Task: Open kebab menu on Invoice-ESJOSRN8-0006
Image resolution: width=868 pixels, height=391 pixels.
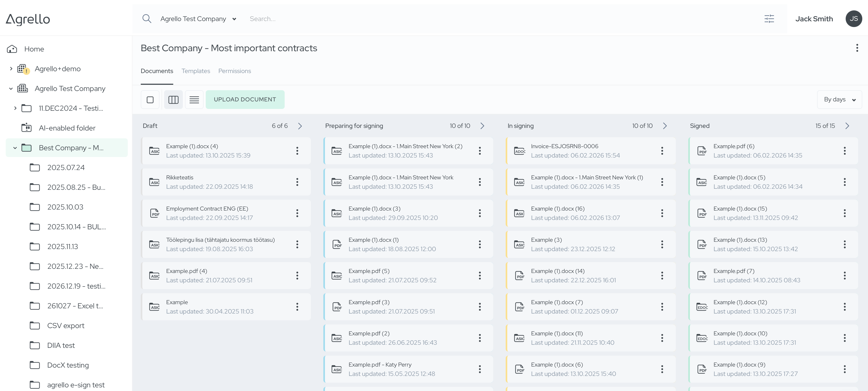Action: 662,151
